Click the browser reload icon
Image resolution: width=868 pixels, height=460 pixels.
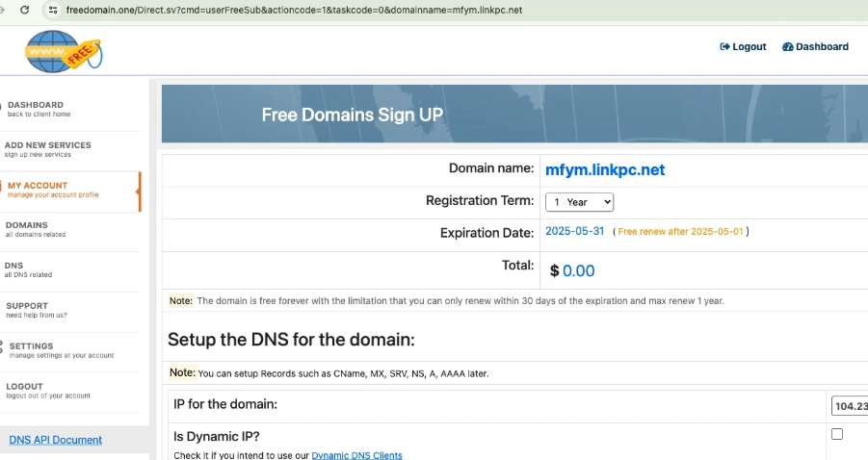24,10
